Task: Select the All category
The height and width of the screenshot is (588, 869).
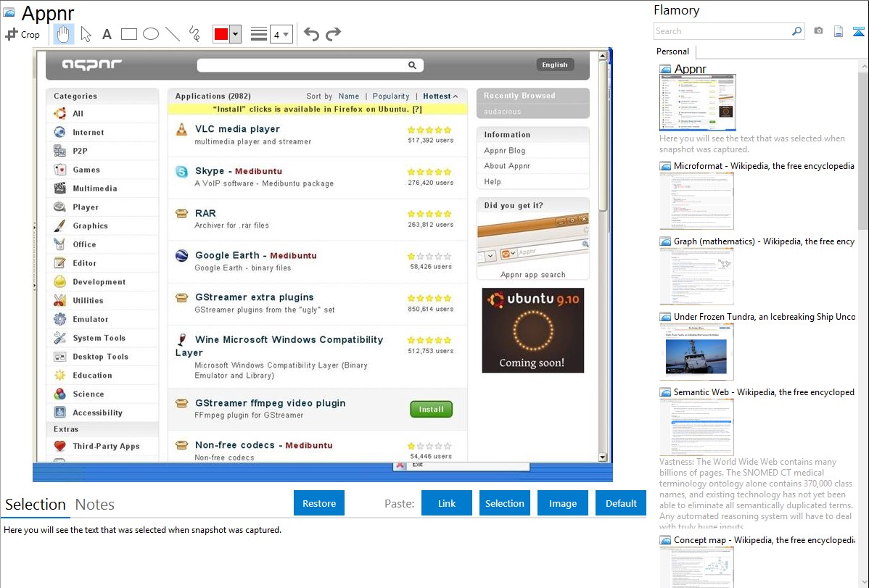Action: (102, 114)
